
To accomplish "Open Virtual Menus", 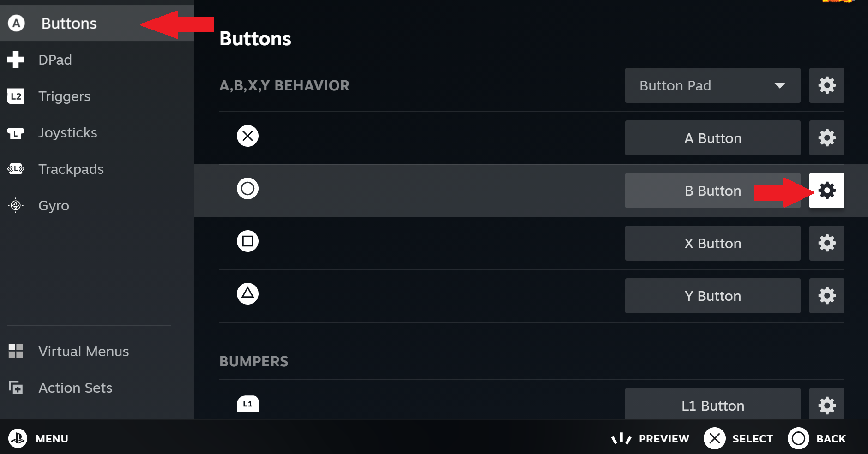I will [x=84, y=352].
